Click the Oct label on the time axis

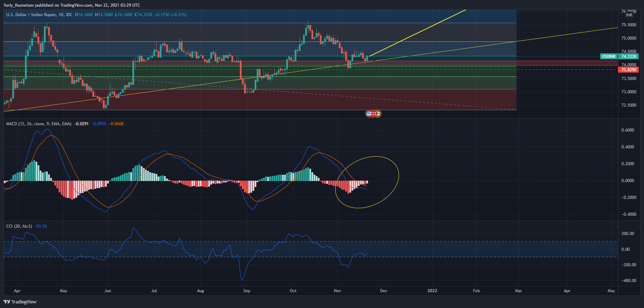[x=293, y=291]
